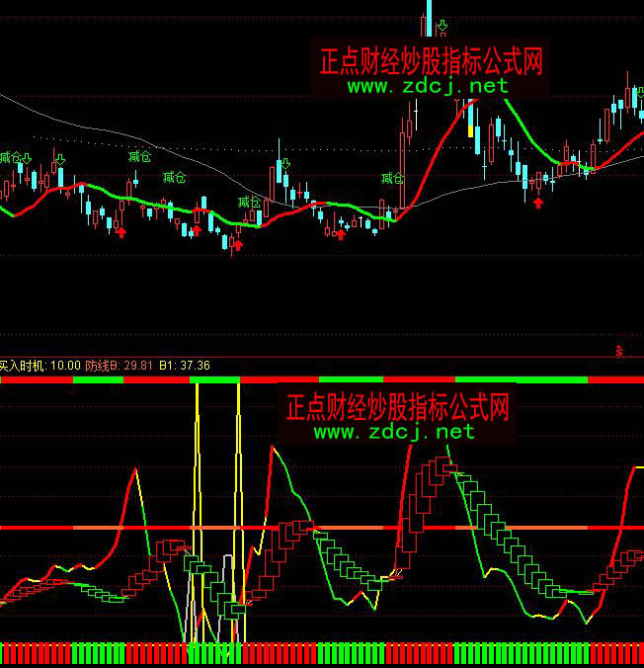Open the www.zdcj.net link in the indicator panel
The image size is (644, 668).
point(394,431)
